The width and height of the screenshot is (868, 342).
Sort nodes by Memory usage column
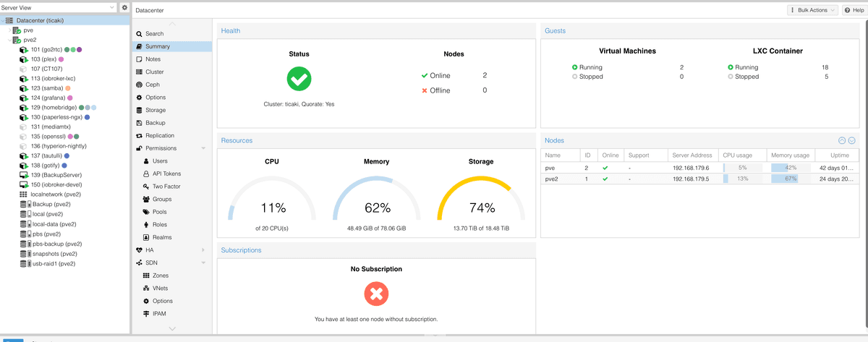tap(791, 155)
